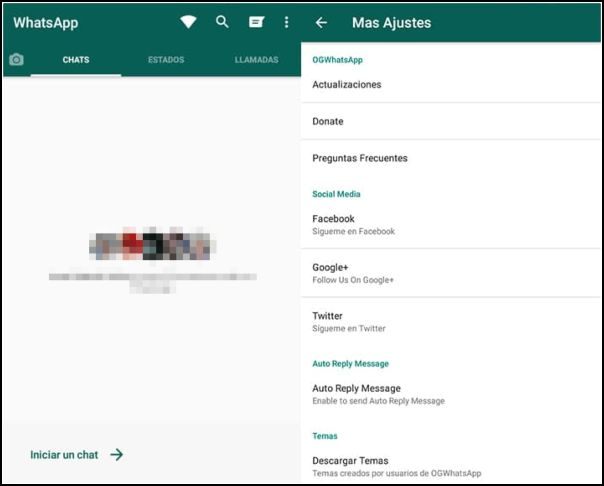Open the Twitter entry
Viewport: 604px width, 486px height.
pyautogui.click(x=451, y=322)
